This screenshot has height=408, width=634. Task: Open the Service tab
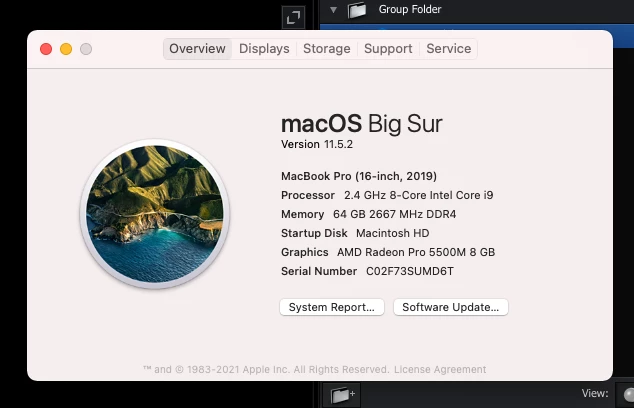(x=448, y=49)
